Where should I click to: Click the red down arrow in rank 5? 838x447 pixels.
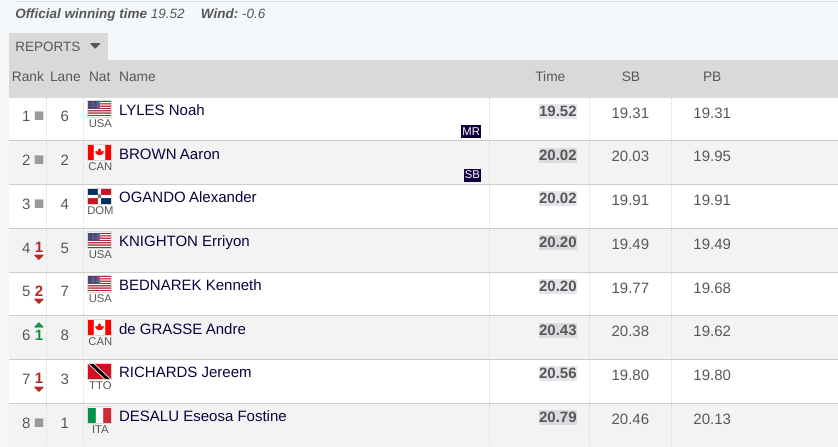(38, 301)
